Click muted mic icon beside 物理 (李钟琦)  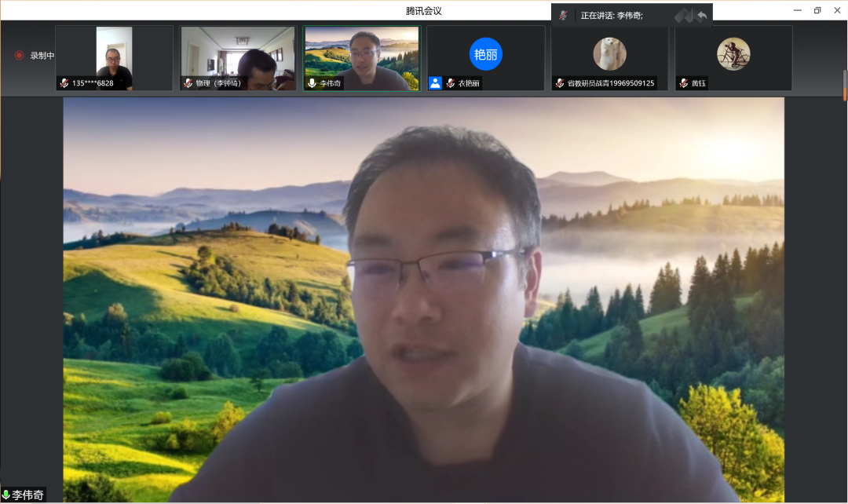point(188,83)
